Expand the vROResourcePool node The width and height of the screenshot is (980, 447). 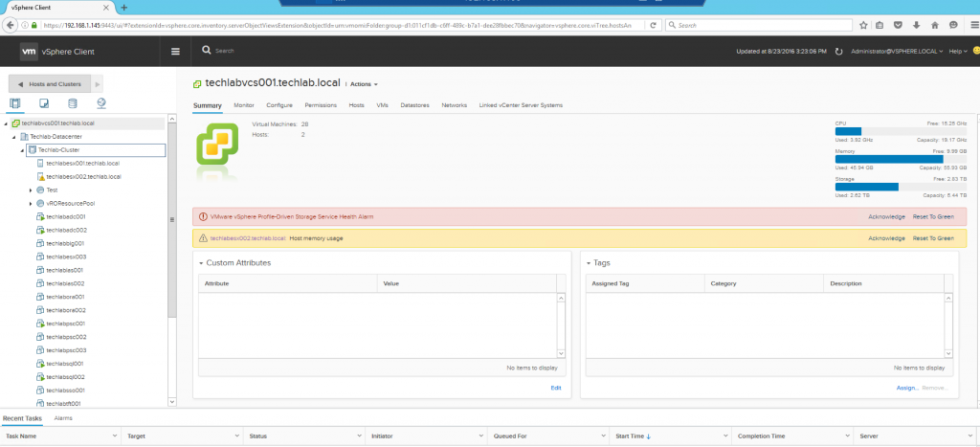(x=31, y=204)
